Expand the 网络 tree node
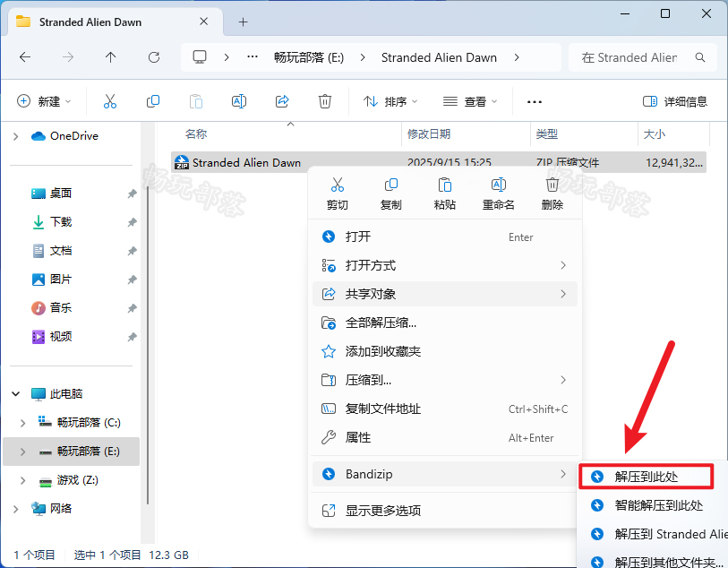The image size is (728, 568). point(16,509)
